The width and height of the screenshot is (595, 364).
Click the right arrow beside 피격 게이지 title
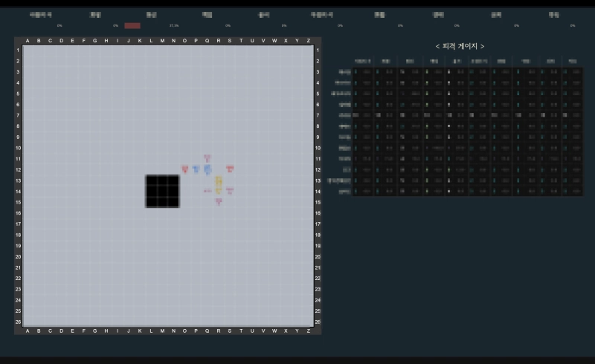483,47
